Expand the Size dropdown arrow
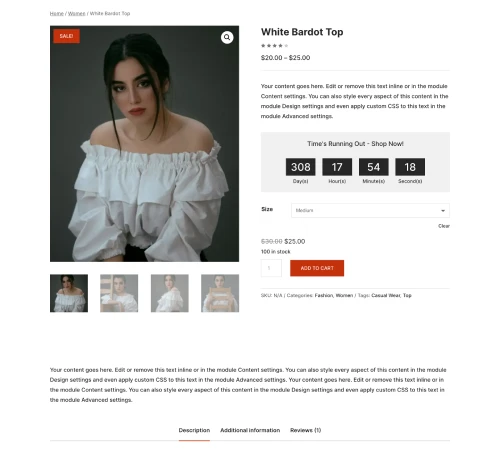 tap(443, 211)
